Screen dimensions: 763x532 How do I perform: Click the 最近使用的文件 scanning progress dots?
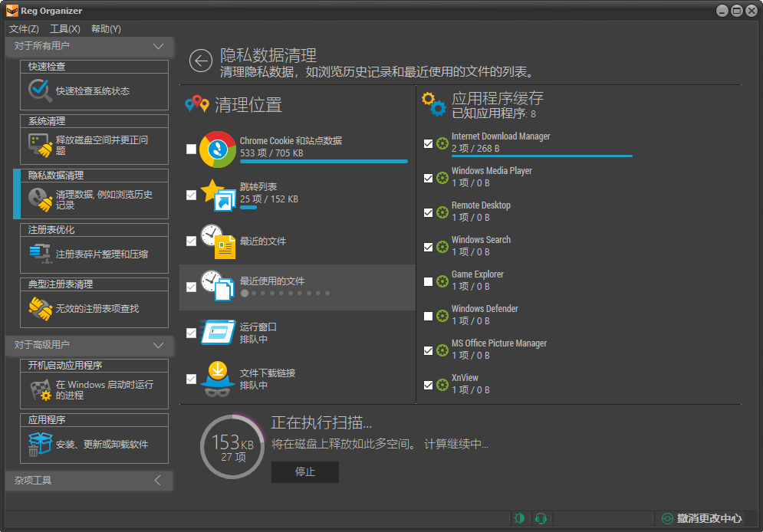click(x=285, y=294)
